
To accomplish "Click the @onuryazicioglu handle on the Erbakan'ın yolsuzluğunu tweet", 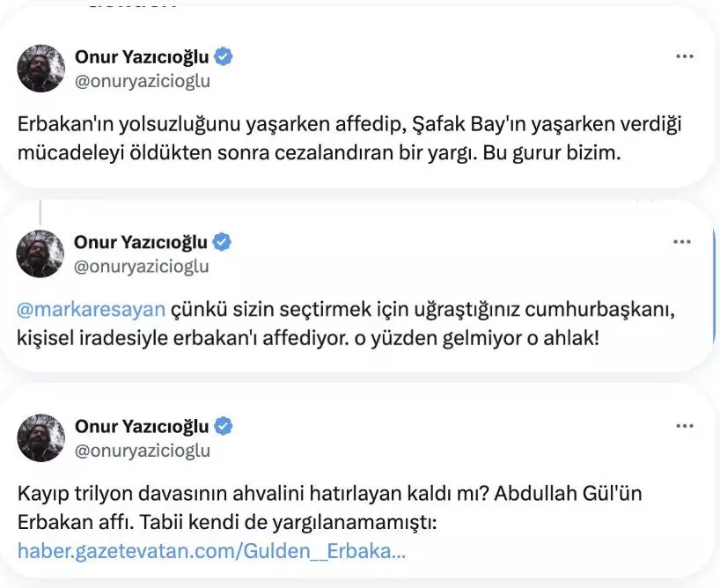I will 142,81.
